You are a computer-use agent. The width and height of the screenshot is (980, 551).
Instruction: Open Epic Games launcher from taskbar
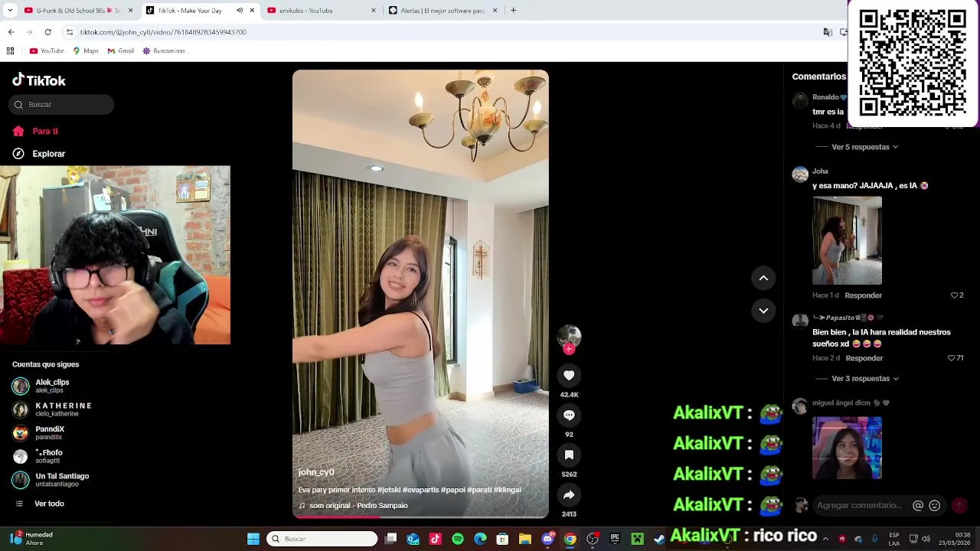click(x=615, y=539)
